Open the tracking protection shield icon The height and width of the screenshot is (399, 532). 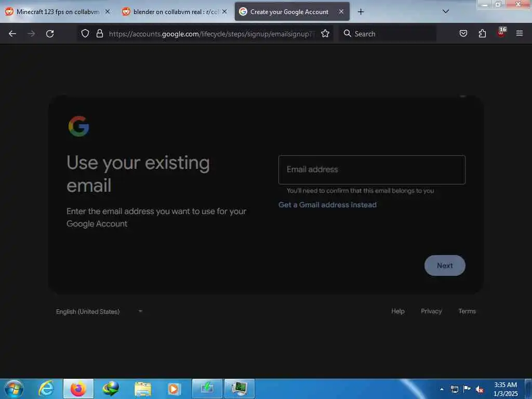pyautogui.click(x=85, y=33)
